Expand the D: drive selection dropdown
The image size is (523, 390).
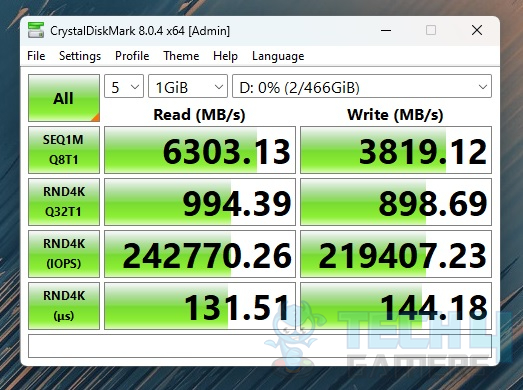(362, 86)
